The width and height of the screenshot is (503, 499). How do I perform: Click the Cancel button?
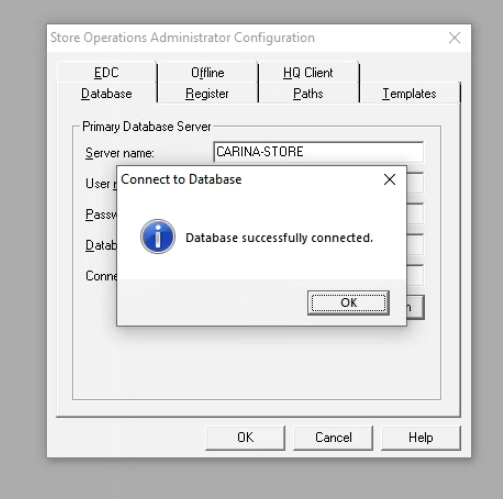[333, 438]
